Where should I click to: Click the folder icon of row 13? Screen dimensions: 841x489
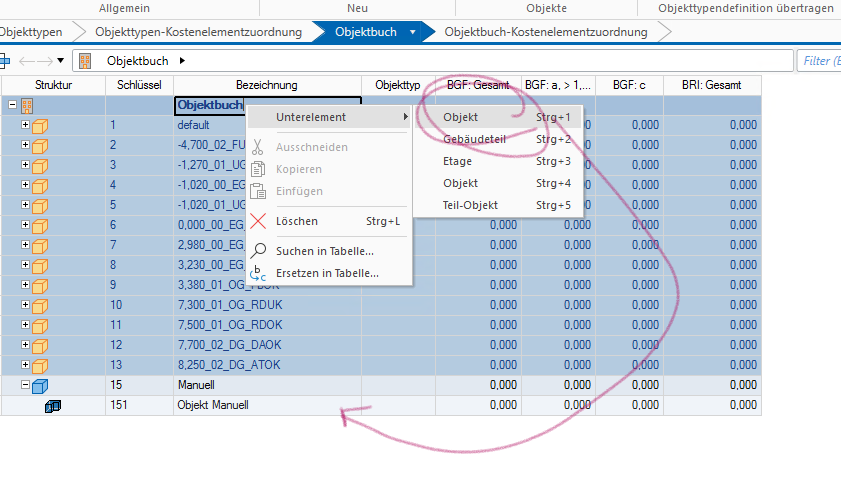point(40,365)
